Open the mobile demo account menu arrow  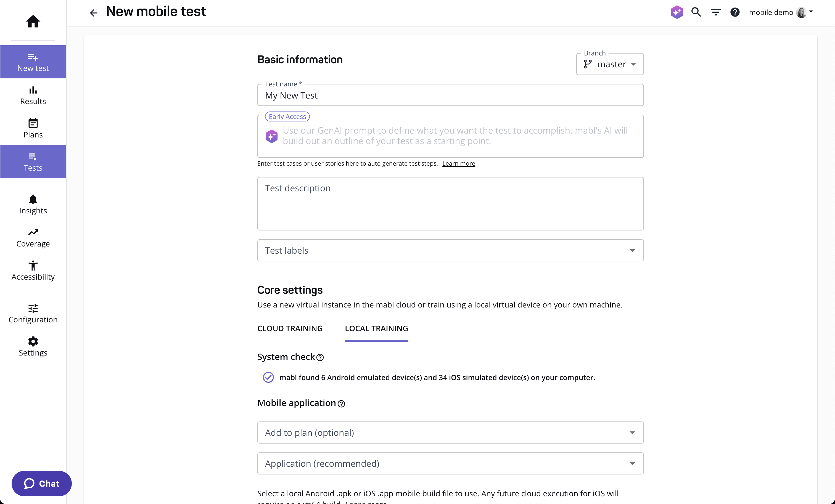[x=811, y=12]
